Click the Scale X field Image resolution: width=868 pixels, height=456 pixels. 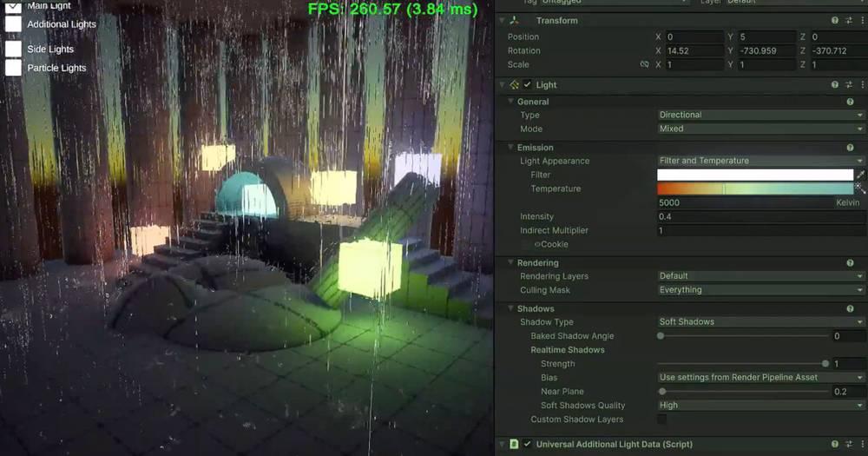tap(694, 64)
